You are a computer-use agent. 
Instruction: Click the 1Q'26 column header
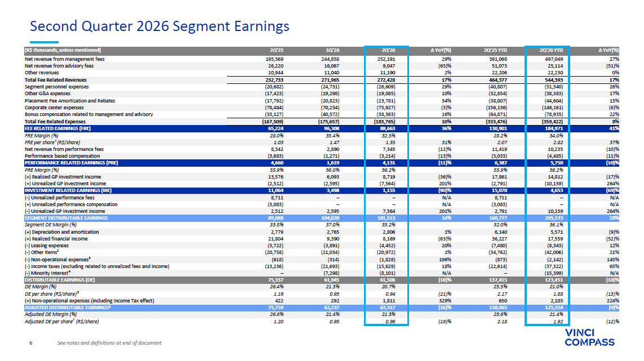click(332, 50)
